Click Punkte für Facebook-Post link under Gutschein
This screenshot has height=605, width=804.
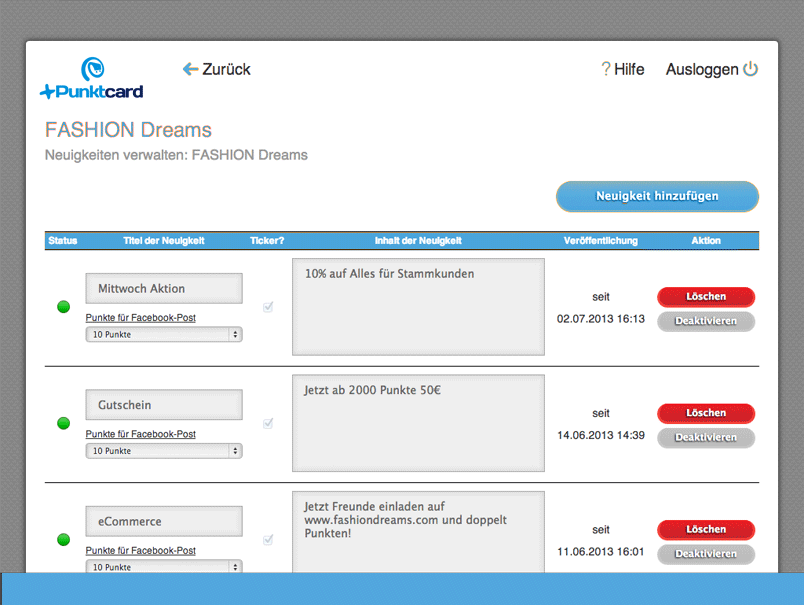tap(140, 434)
